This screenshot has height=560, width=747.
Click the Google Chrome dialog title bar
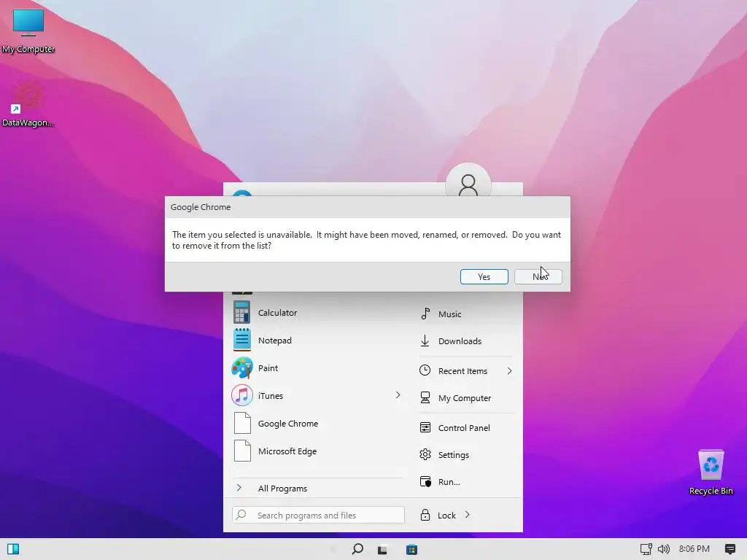(368, 207)
